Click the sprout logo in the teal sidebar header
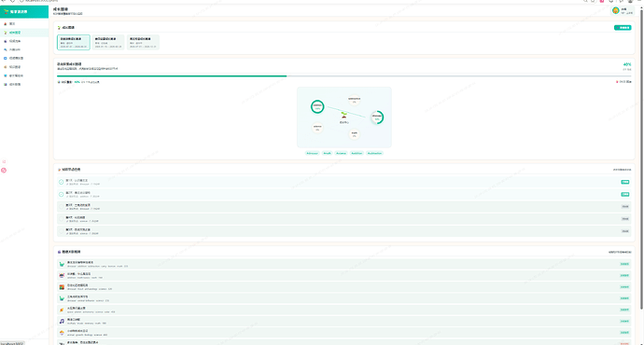This screenshot has height=345, width=644. (x=6, y=11)
